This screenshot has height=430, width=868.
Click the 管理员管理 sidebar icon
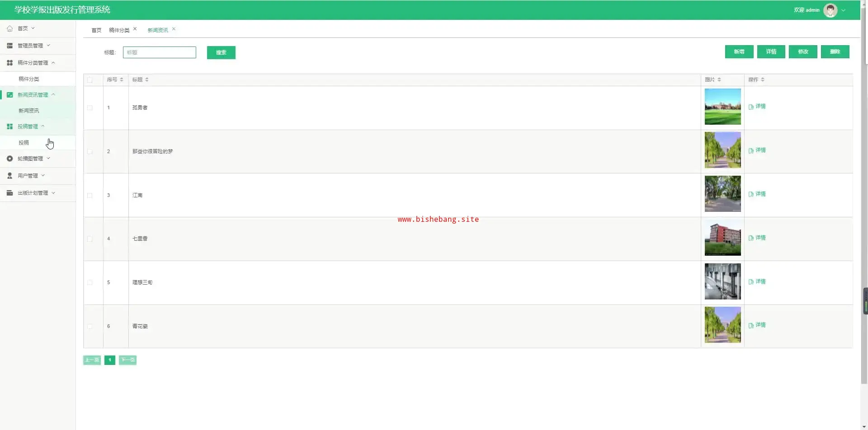point(9,46)
